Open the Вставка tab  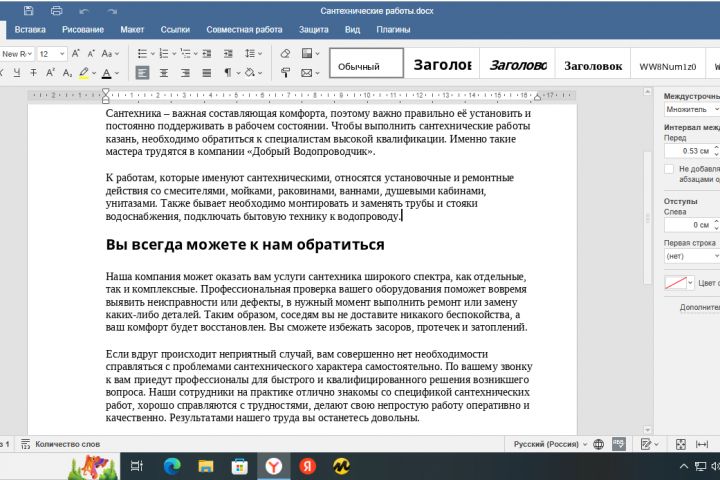coord(30,29)
